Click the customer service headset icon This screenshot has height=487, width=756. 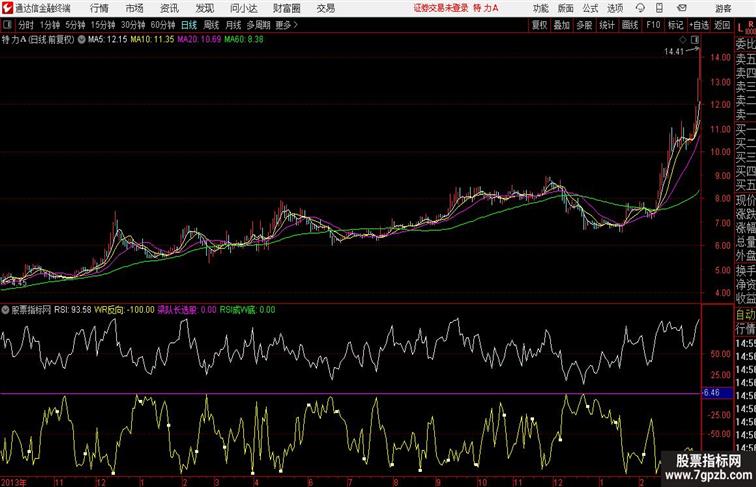pyautogui.click(x=640, y=8)
